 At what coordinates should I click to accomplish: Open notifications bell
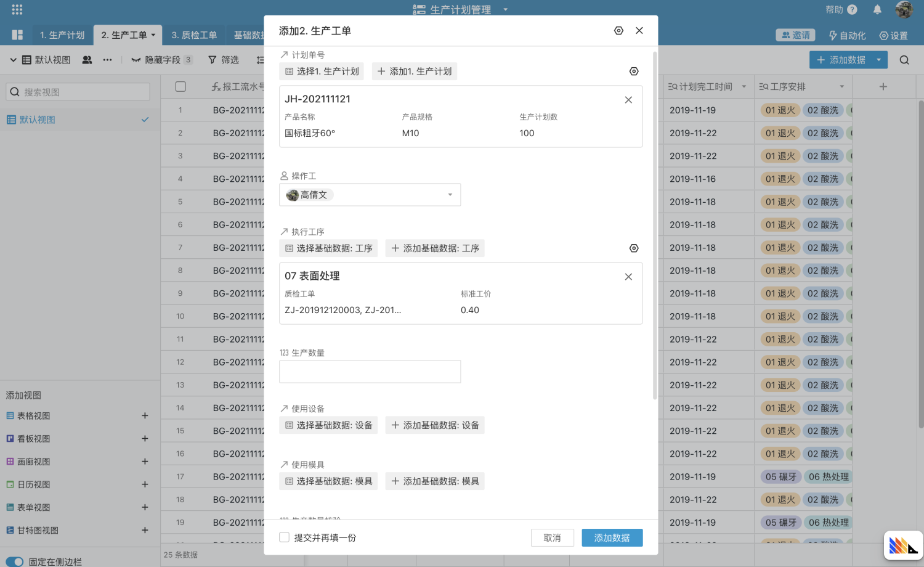coord(877,10)
